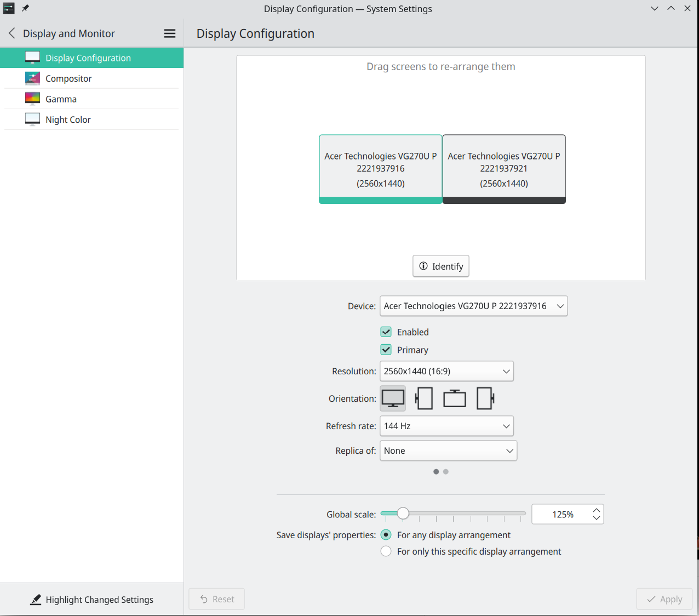This screenshot has height=616, width=699.
Task: Click the Highlight Changed Settings pencil icon
Action: coord(36,600)
